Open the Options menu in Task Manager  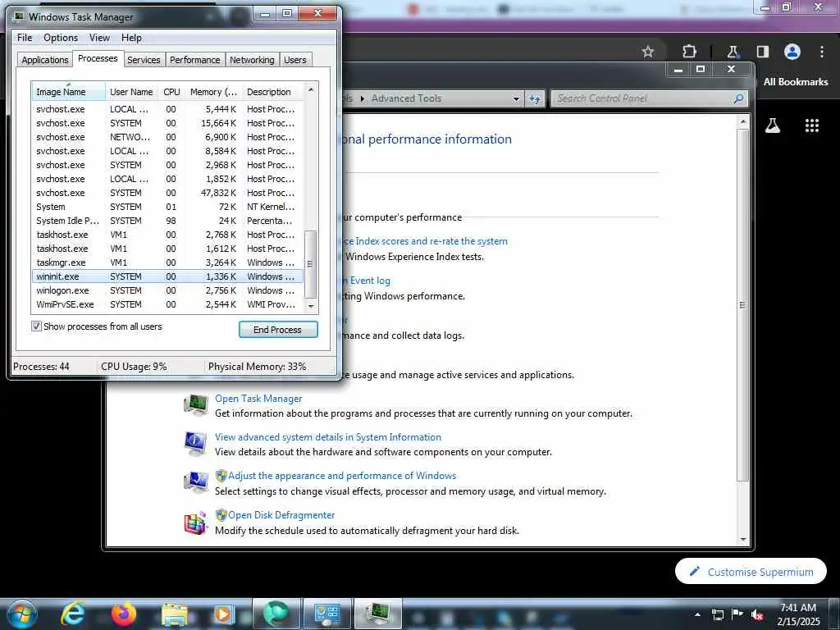click(x=61, y=38)
